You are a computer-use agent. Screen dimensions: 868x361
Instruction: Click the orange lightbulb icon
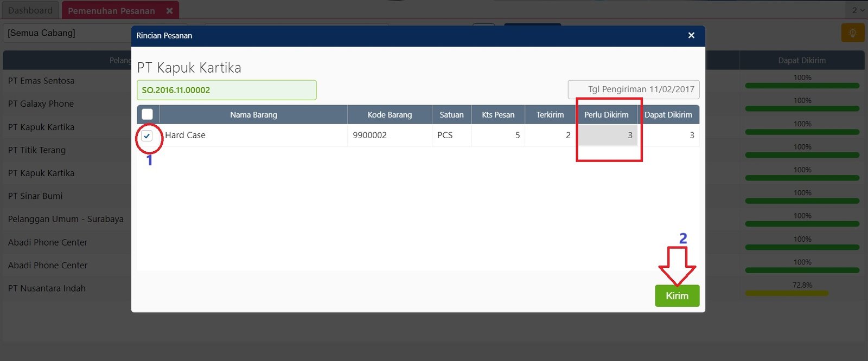click(852, 33)
